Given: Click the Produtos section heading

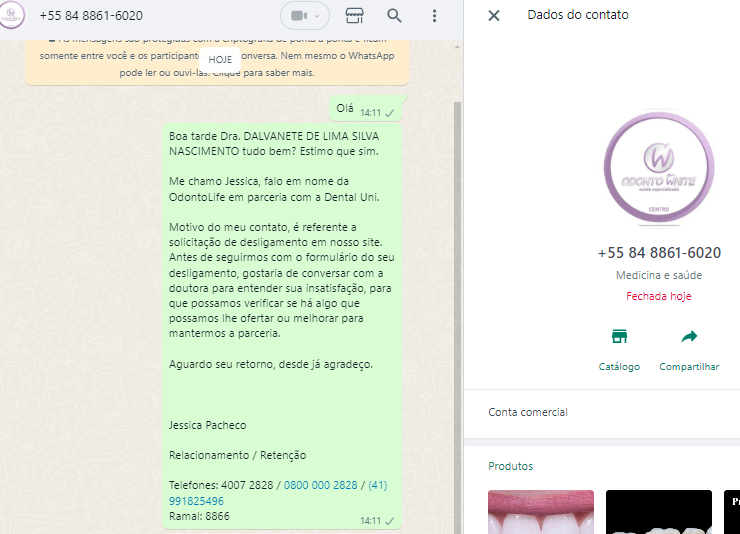Looking at the screenshot, I should [511, 466].
